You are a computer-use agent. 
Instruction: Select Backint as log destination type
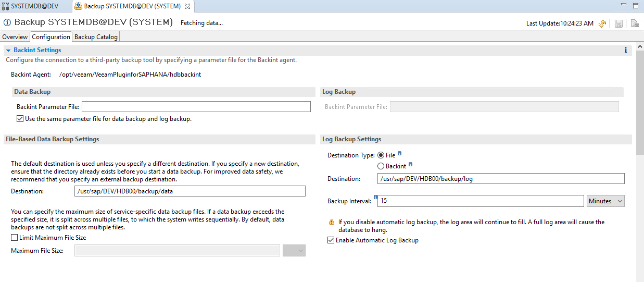(381, 166)
